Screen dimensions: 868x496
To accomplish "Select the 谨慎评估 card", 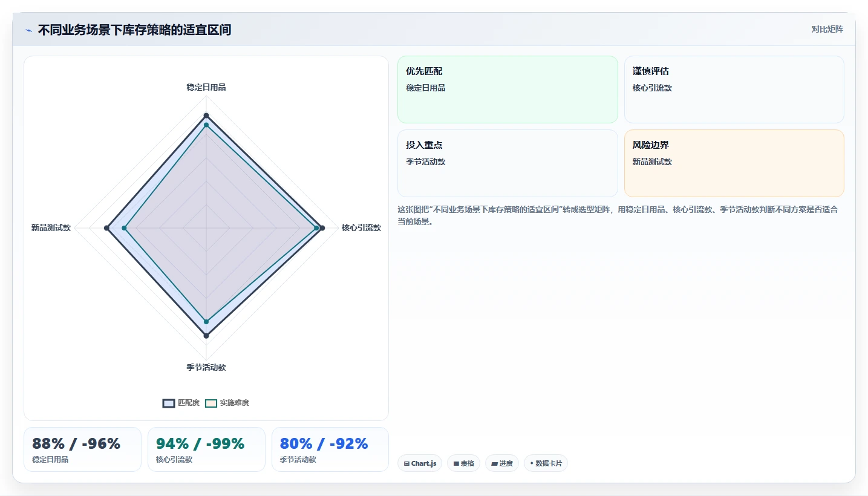I will 734,90.
